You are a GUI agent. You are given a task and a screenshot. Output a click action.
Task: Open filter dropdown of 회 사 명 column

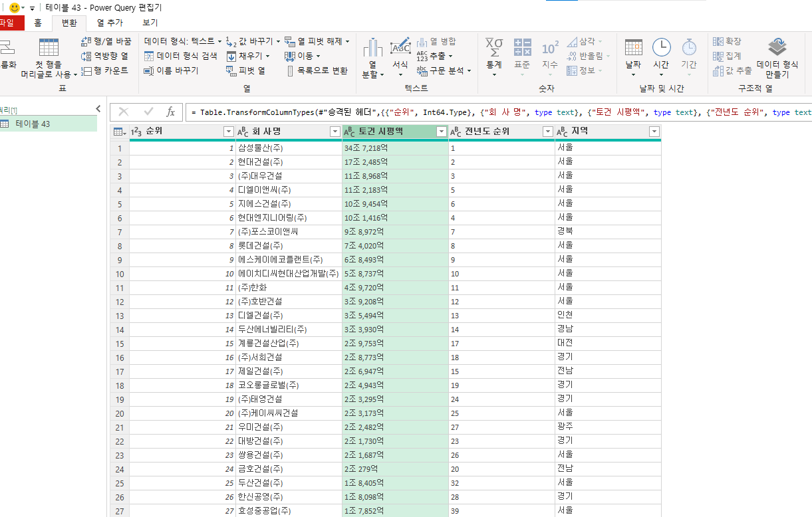(x=335, y=132)
